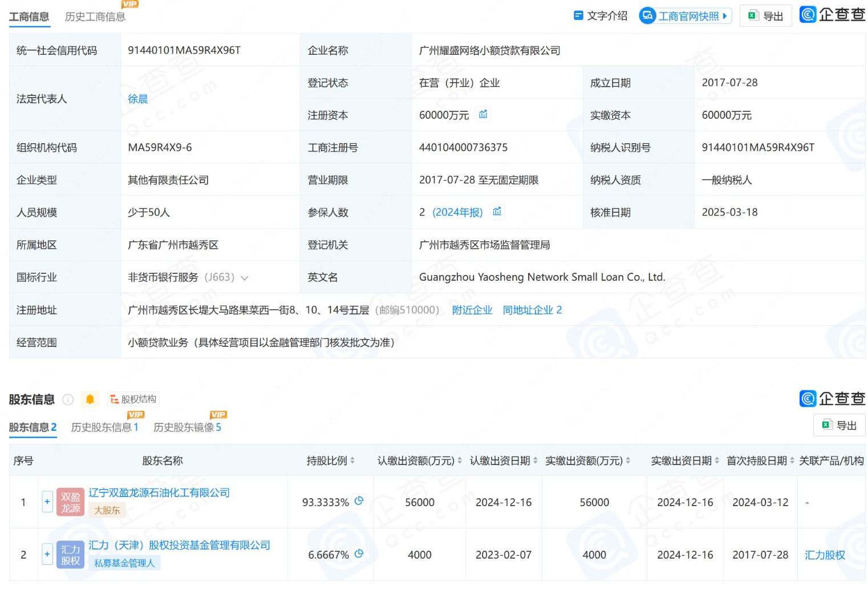
Task: Open 附近企业 link
Action: [472, 310]
